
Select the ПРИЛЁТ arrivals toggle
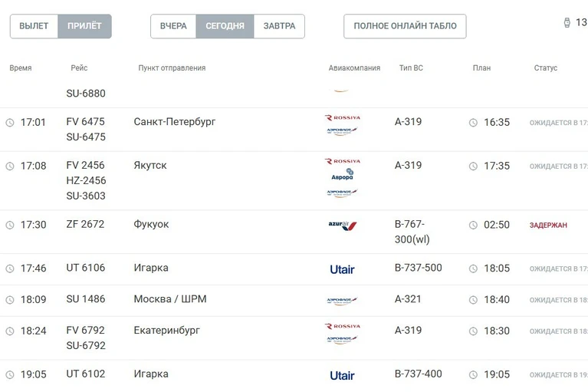coord(84,26)
